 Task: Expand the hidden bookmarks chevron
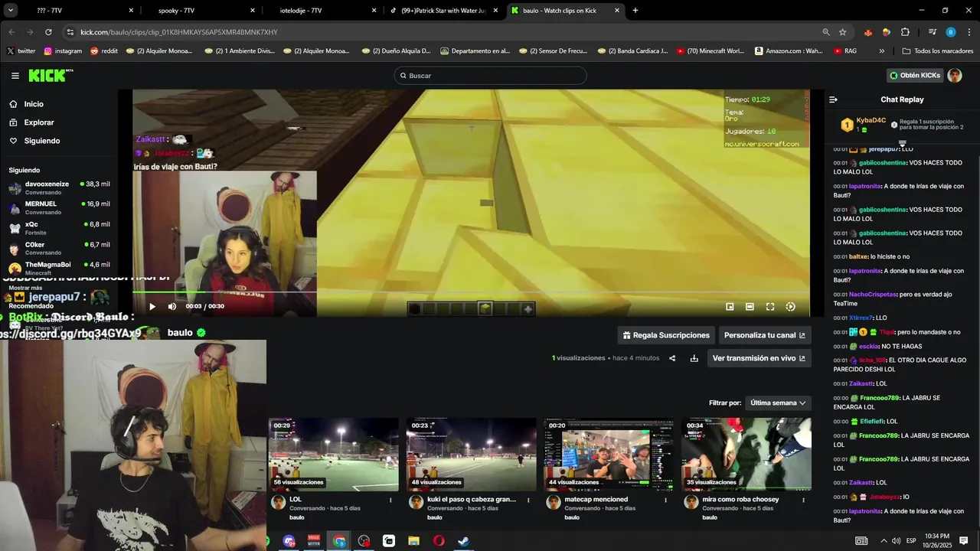point(882,51)
